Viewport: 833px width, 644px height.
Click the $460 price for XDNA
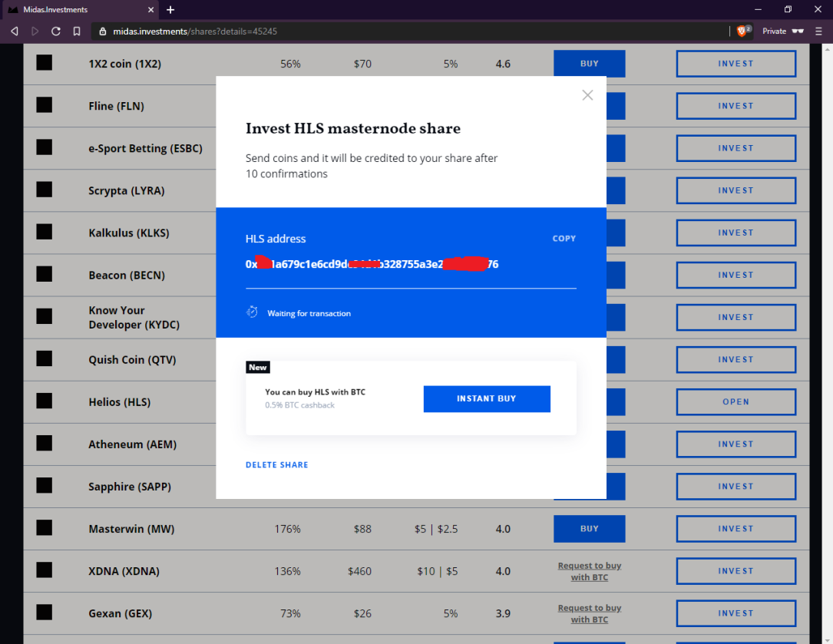pos(359,571)
